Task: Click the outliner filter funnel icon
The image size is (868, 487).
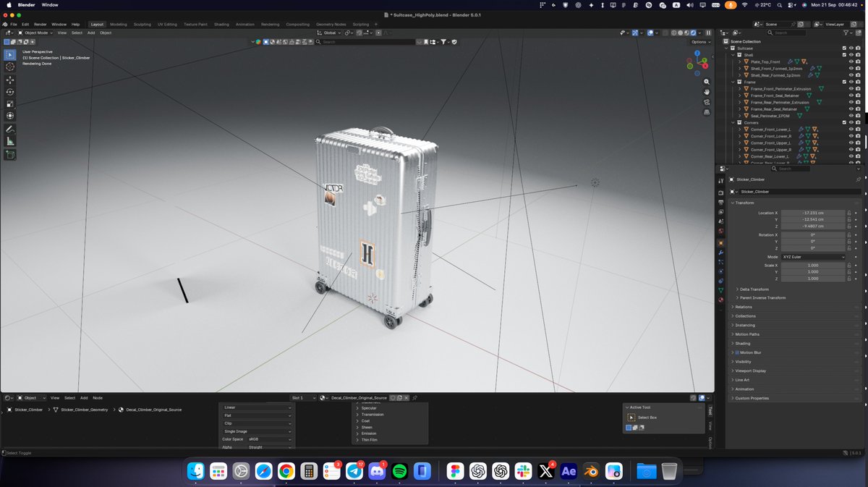Action: 847,33
